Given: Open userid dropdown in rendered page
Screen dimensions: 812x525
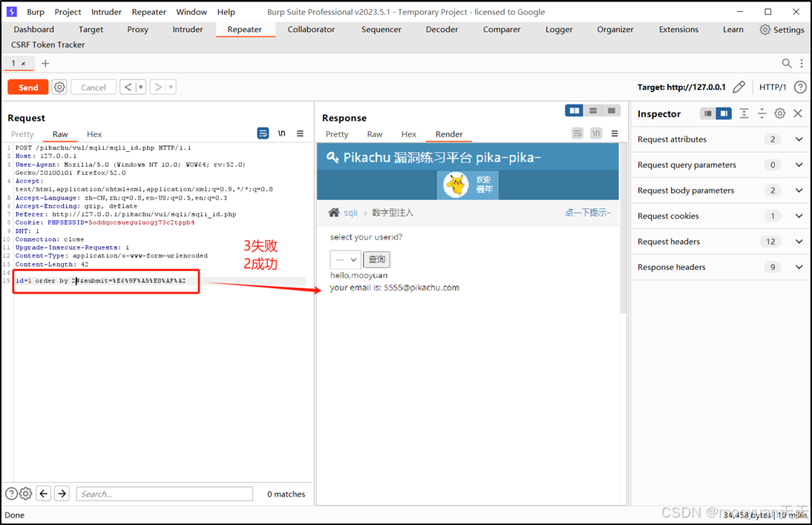Looking at the screenshot, I should [345, 259].
